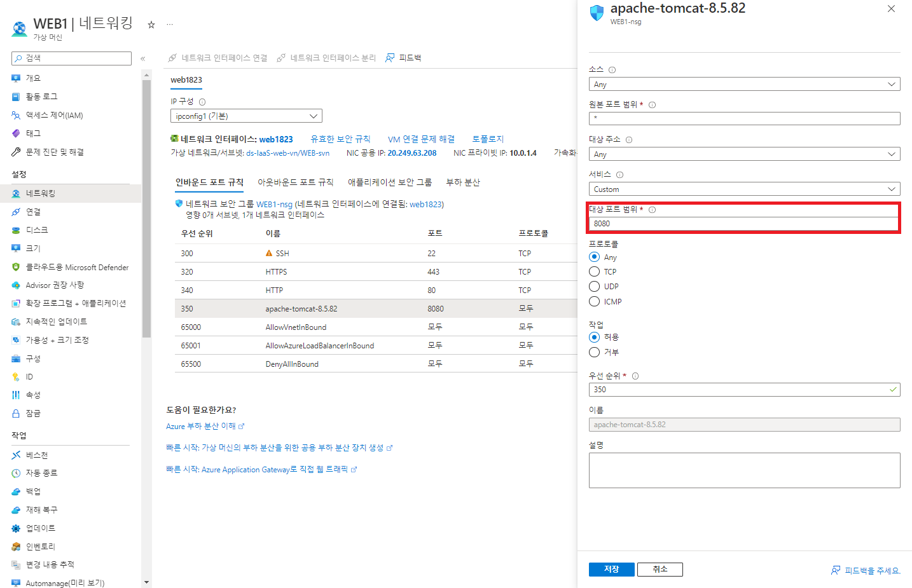Click the 저장 save button
This screenshot has width=912, height=588.
(x=611, y=570)
